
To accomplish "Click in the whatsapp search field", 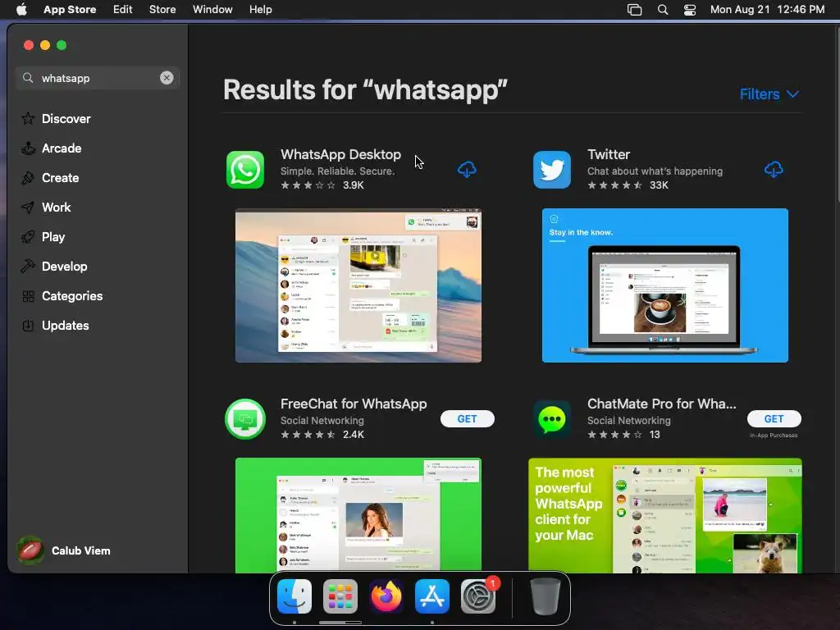I will tap(99, 78).
